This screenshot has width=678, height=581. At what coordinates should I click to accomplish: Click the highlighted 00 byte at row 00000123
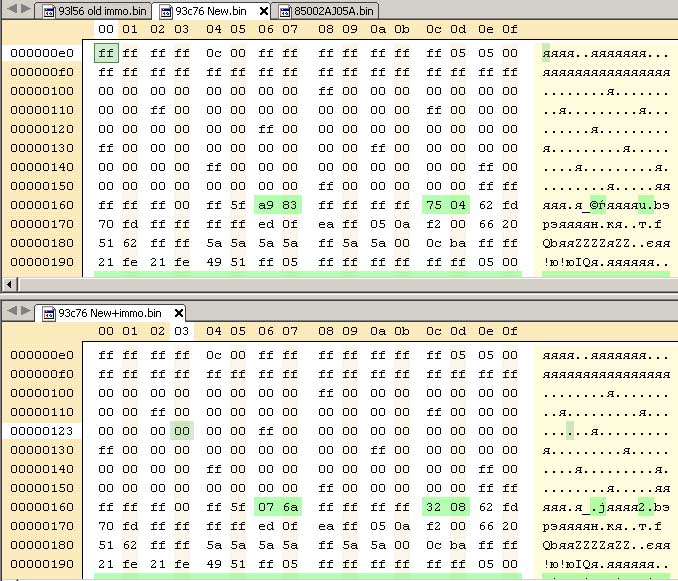click(181, 430)
